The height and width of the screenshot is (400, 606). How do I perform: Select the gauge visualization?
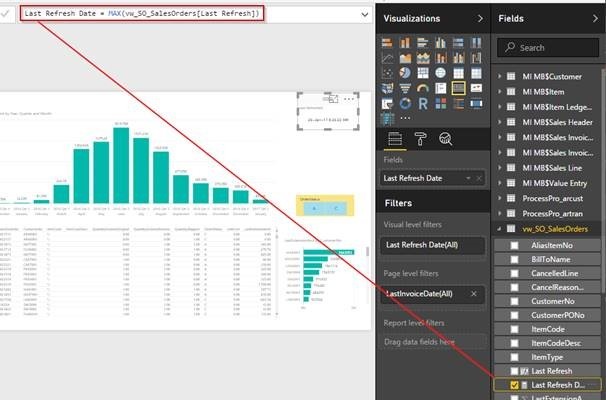click(422, 89)
